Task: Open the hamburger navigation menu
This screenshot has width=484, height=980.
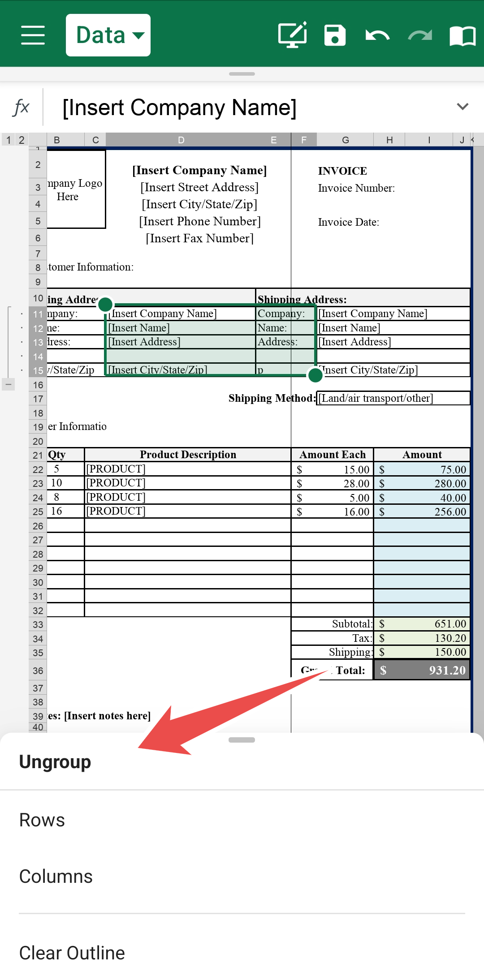Action: 33,35
